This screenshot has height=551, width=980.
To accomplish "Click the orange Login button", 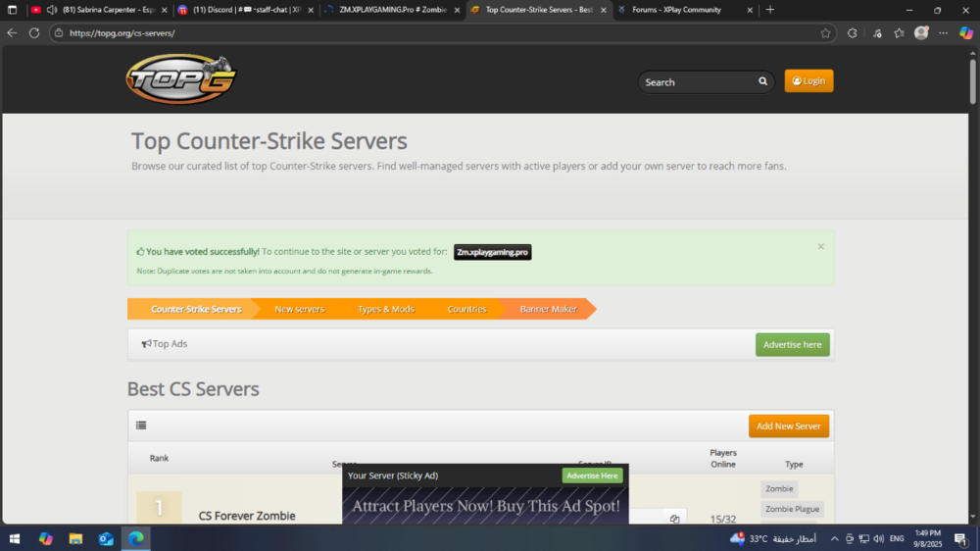I will [808, 81].
